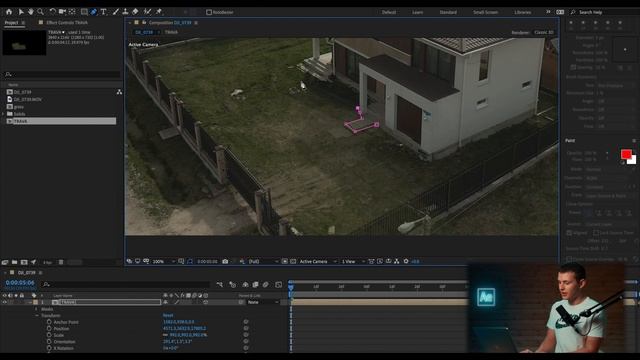Select the Rectangle shape tool

[84, 12]
